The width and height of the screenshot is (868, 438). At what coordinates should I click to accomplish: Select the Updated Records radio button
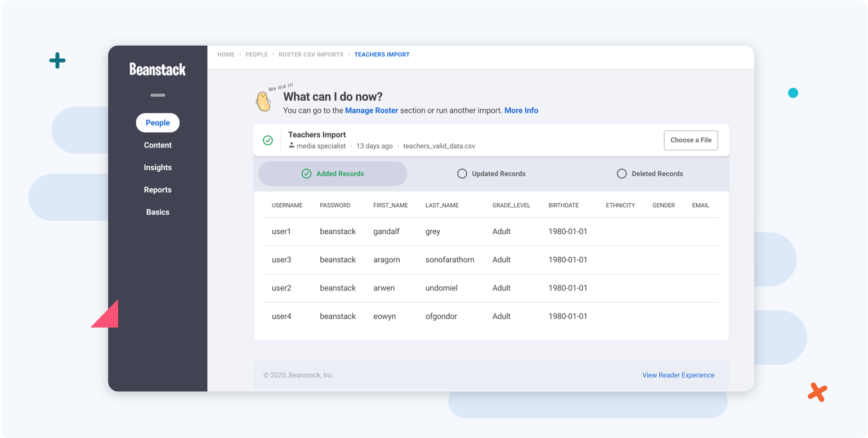462,173
